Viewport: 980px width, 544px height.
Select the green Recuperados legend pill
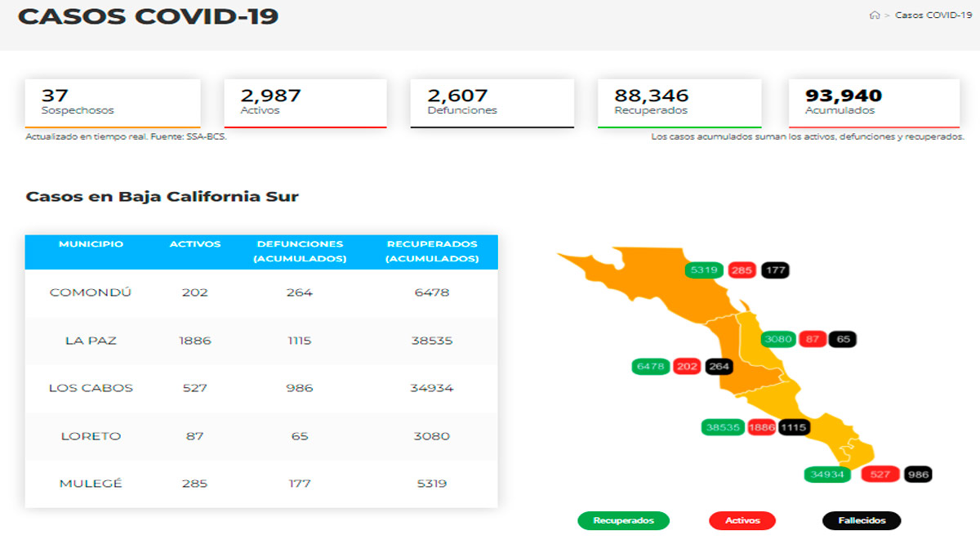click(623, 520)
